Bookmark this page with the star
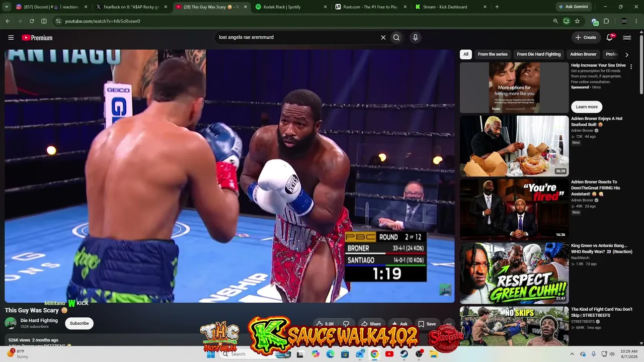The image size is (644, 362). (x=577, y=21)
